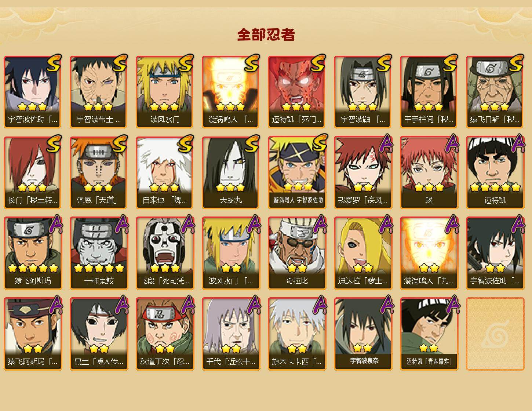Select the 长门 red-haired ninja card

33,172
